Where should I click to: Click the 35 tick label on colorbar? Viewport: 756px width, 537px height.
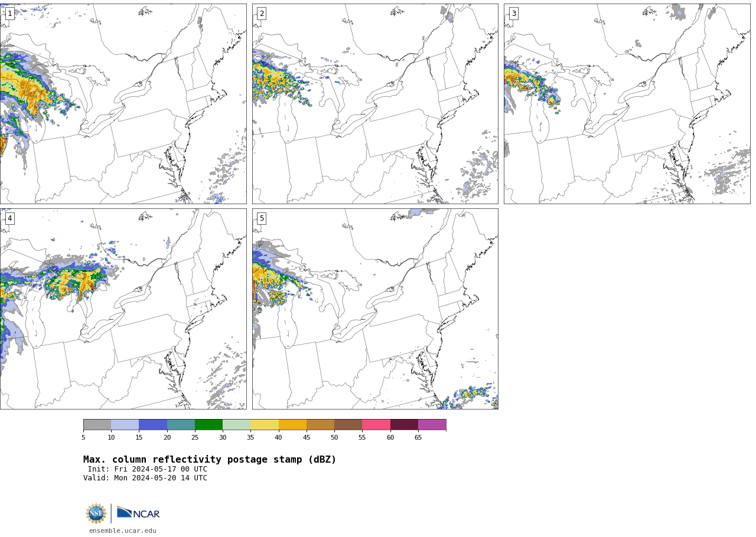250,438
